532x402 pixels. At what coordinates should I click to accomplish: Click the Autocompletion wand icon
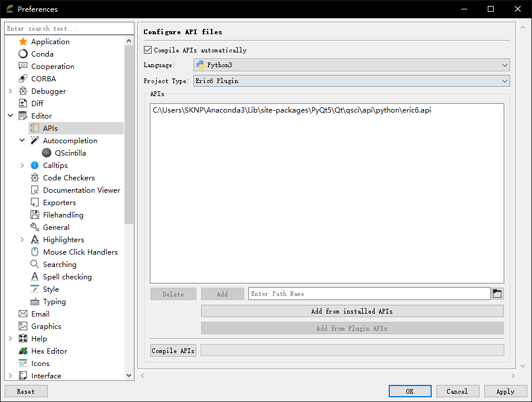[x=35, y=141]
